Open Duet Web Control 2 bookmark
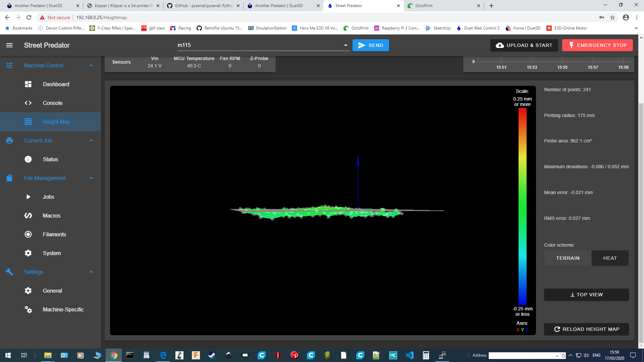Image resolution: width=644 pixels, height=362 pixels. (478, 28)
